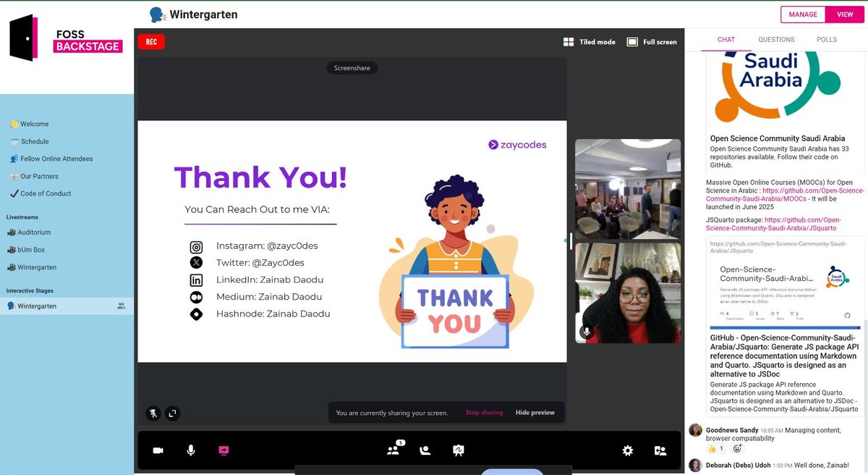Switch to the CHAT tab
The image size is (868, 475).
726,40
